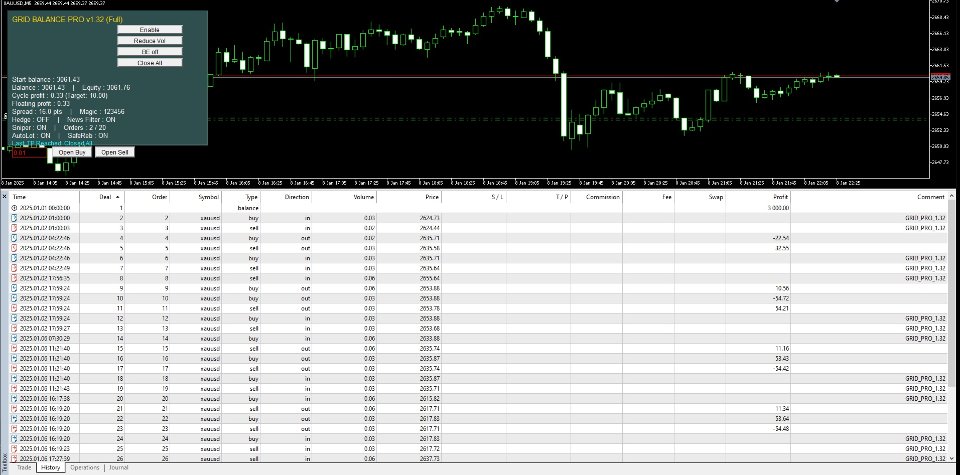Click the T / P column header
Image resolution: width=960 pixels, height=475 pixels.
pos(538,197)
